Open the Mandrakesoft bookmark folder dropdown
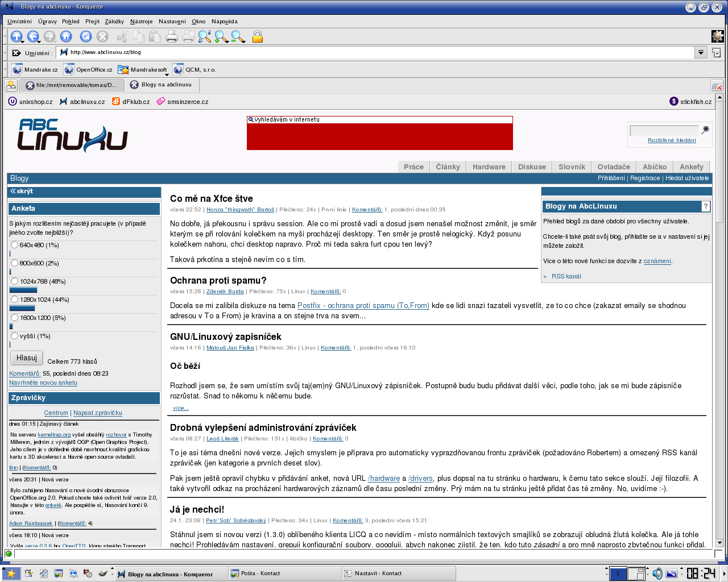This screenshot has width=728, height=582. click(167, 74)
